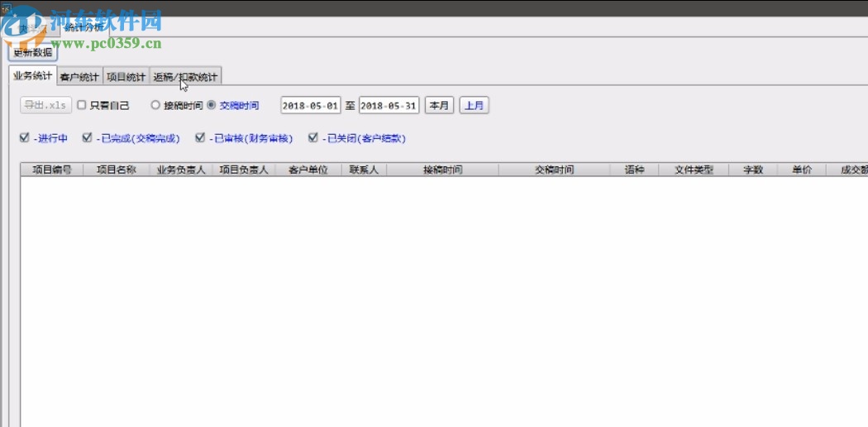Uncheck the 进行中 status checkbox
The width and height of the screenshot is (868, 427).
coord(24,138)
